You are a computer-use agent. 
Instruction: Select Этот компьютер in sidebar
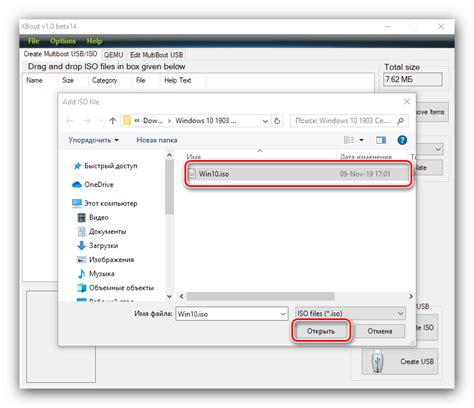pyautogui.click(x=105, y=203)
